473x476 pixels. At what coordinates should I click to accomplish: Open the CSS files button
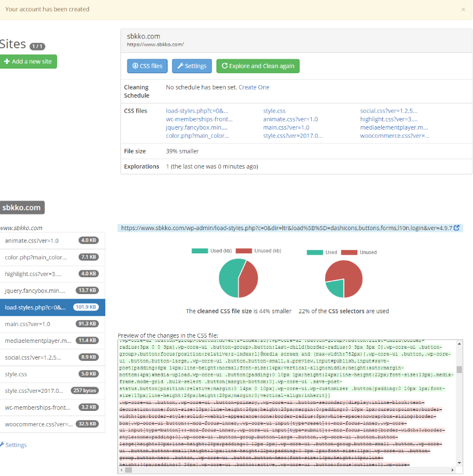tap(147, 66)
